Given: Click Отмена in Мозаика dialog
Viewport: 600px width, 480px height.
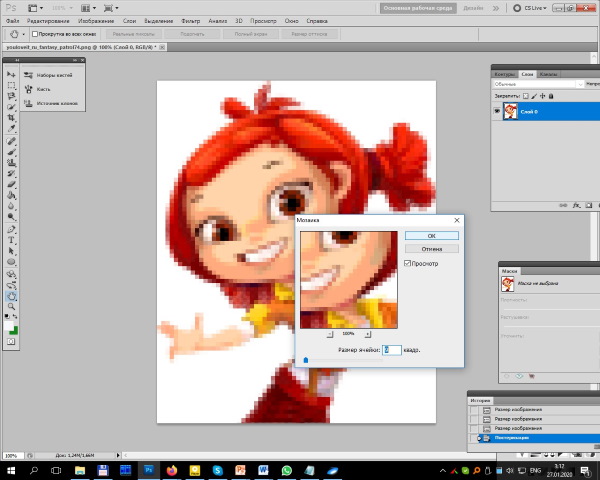Looking at the screenshot, I should [432, 249].
